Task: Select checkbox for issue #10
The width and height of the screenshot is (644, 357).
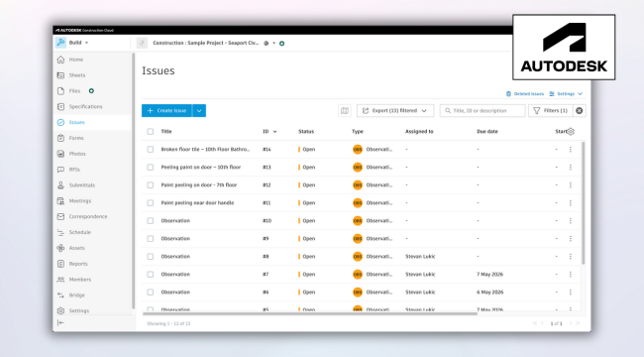Action: pos(151,221)
